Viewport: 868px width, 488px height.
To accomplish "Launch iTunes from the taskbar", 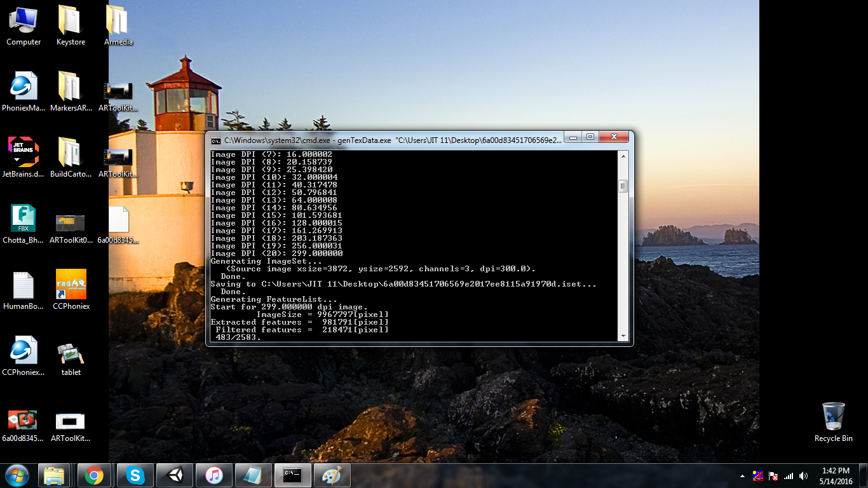I will click(214, 475).
